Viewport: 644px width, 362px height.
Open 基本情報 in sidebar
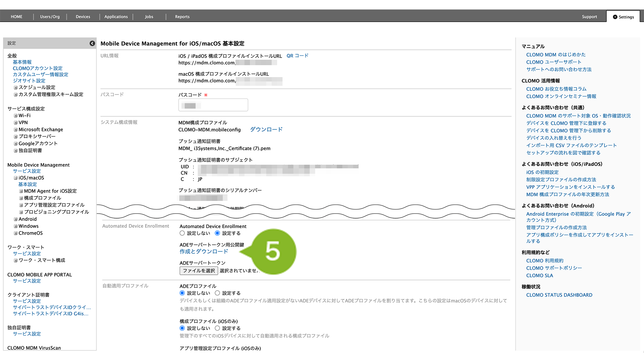[22, 62]
